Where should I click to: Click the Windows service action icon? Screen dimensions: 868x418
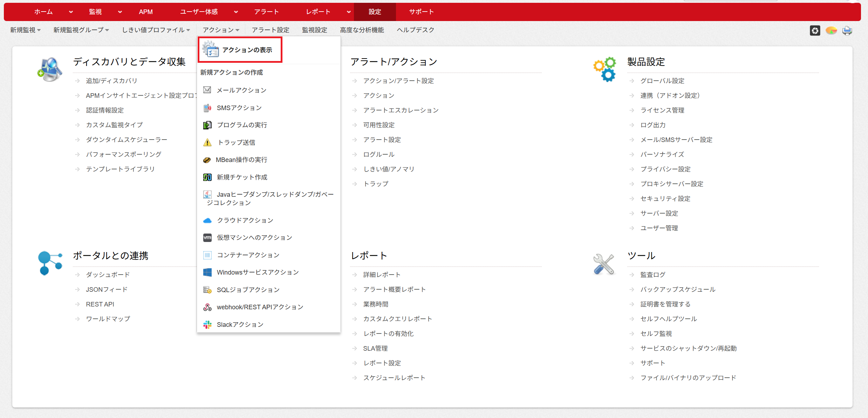point(207,272)
